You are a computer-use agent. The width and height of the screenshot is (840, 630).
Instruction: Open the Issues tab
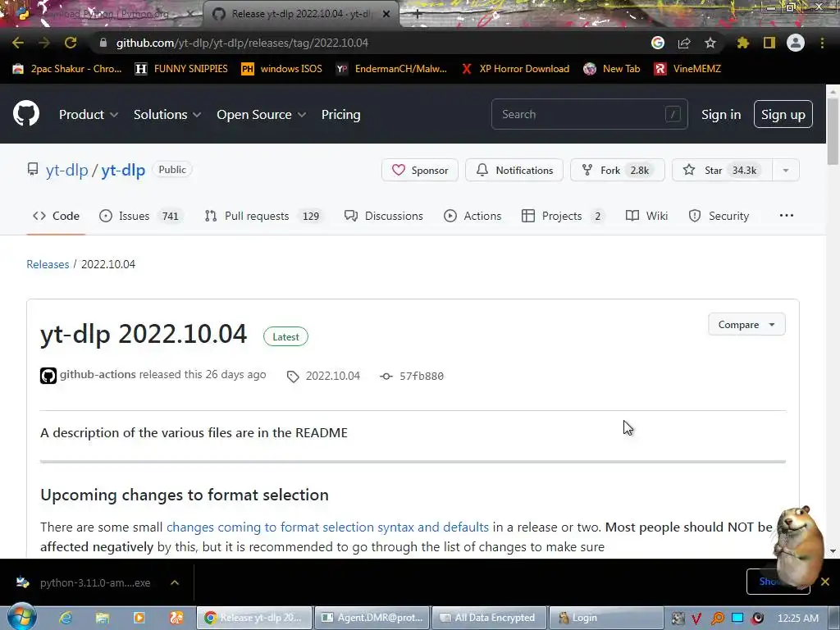click(141, 216)
